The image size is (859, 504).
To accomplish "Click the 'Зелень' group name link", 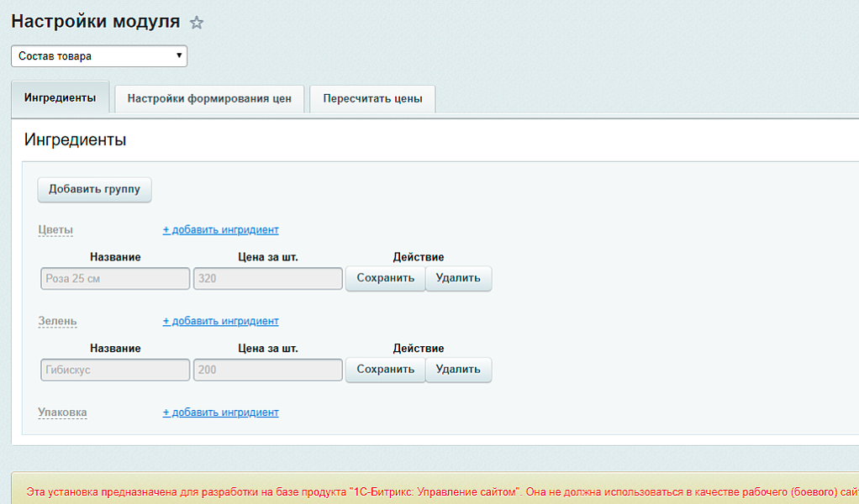I will coord(57,320).
